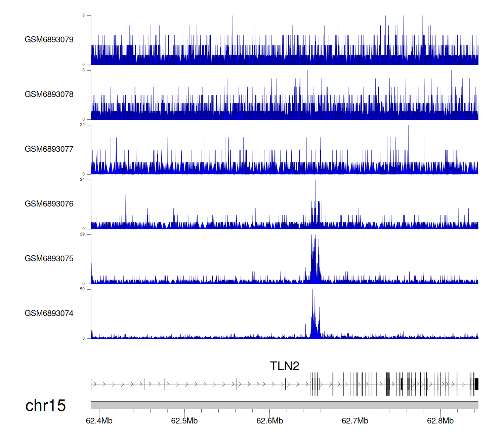Click the chr15 chromosome label
The width and height of the screenshot is (504, 444).
pyautogui.click(x=45, y=406)
